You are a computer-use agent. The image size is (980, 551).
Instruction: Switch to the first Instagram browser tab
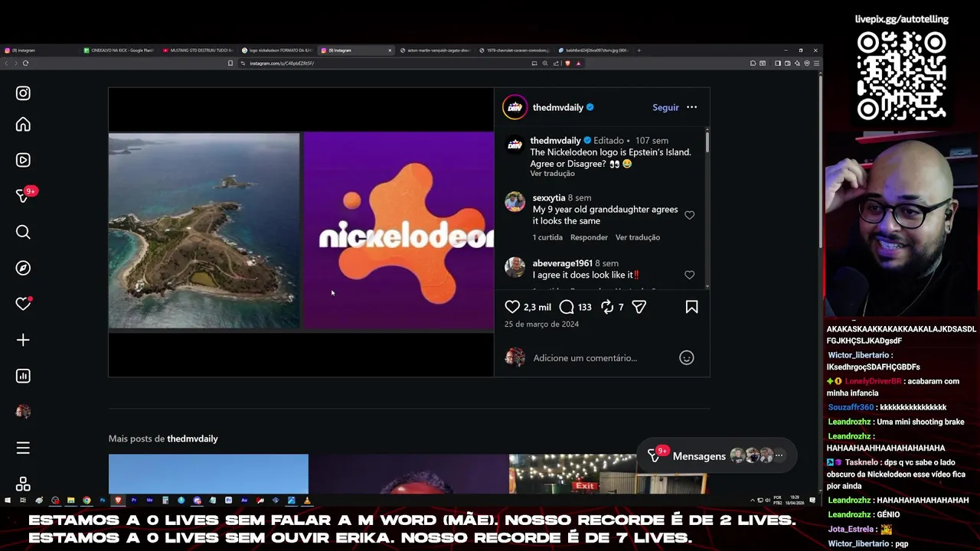(x=38, y=51)
